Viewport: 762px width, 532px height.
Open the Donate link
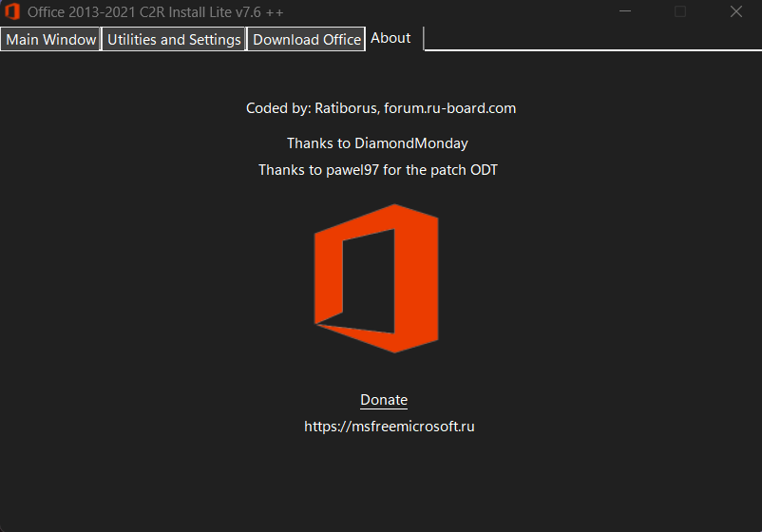tap(384, 400)
